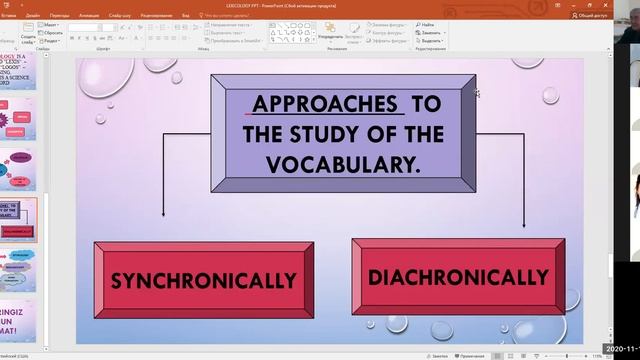Click Convert to SmartArt (Преобразовать в SmartArt)
The height and width of the screenshot is (360, 640).
pyautogui.click(x=234, y=41)
